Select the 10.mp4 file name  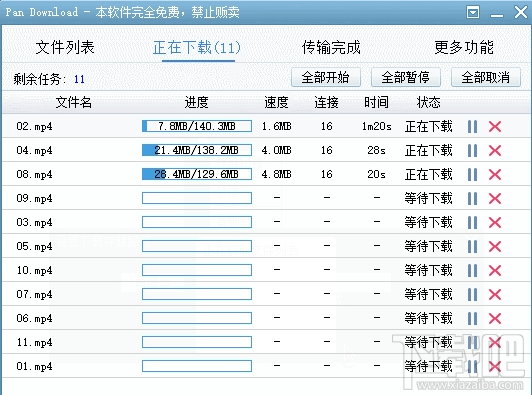point(34,270)
